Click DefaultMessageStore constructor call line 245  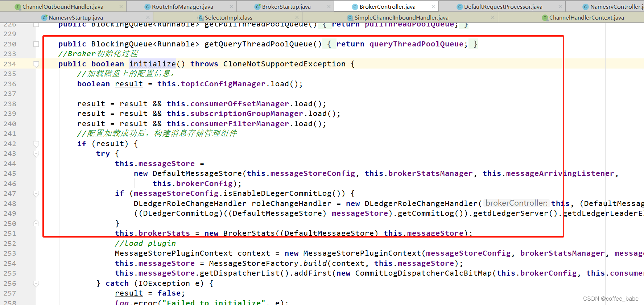[x=197, y=173]
